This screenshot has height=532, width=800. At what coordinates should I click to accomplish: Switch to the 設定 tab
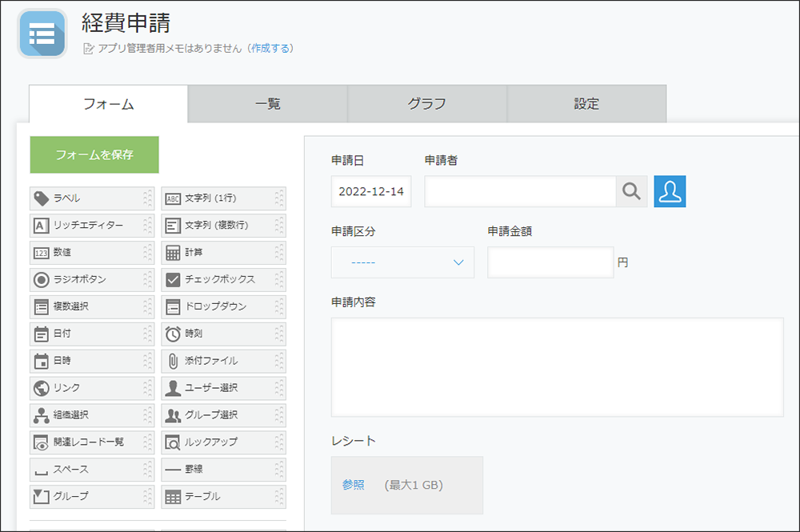pyautogui.click(x=586, y=103)
